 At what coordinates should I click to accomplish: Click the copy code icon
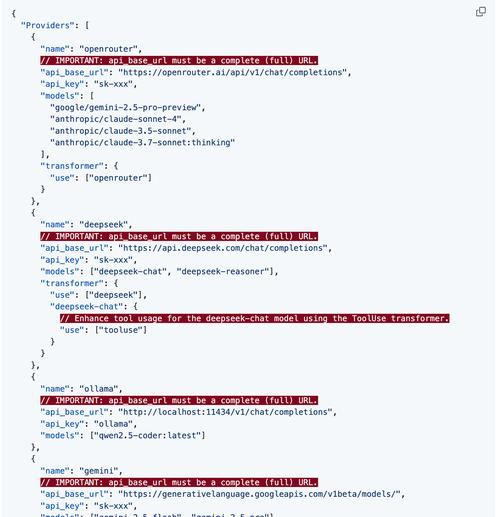pos(481,12)
